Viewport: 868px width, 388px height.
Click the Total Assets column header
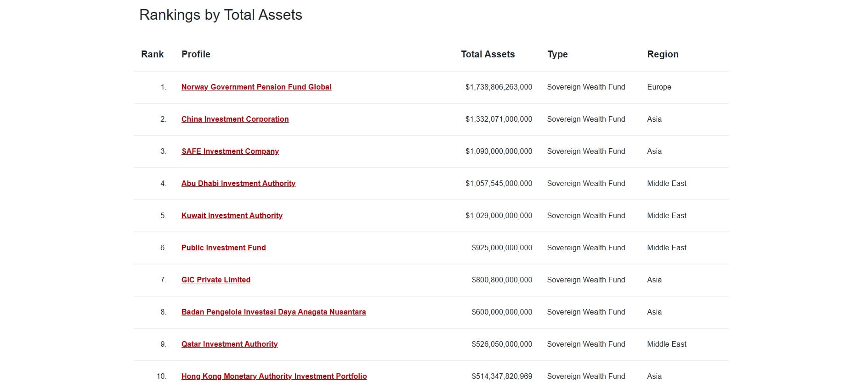[488, 54]
